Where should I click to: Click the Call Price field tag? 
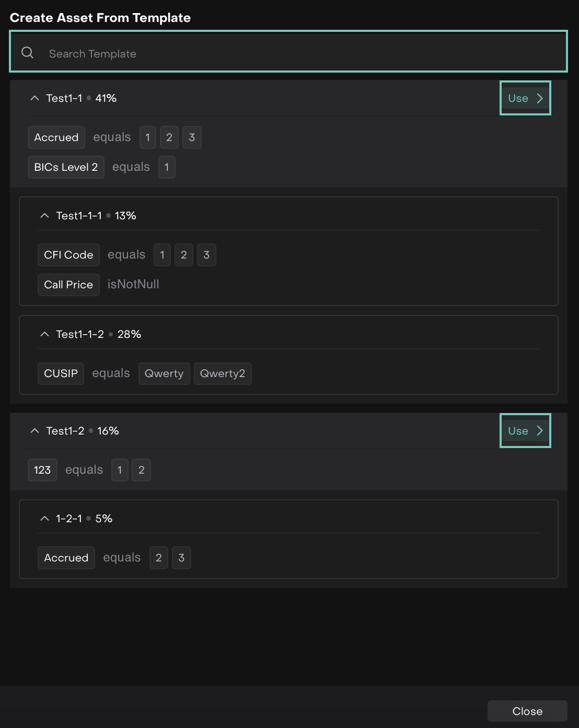click(x=68, y=285)
